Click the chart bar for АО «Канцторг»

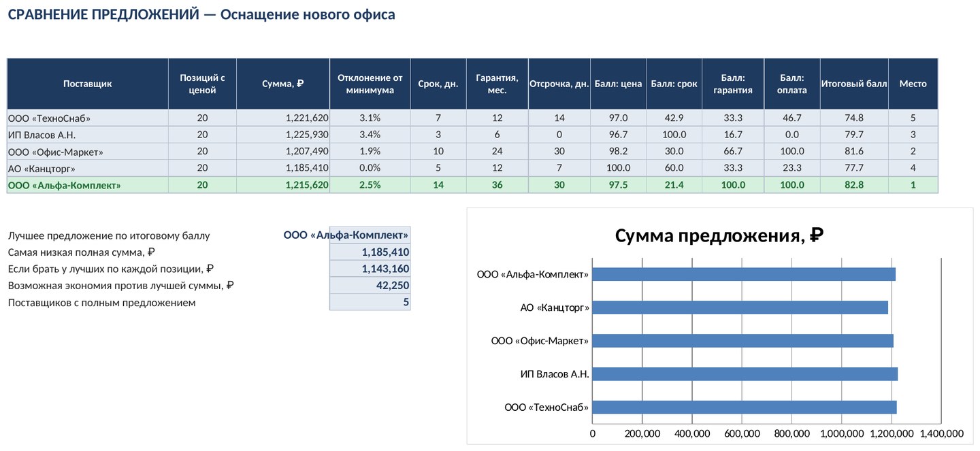tap(740, 307)
